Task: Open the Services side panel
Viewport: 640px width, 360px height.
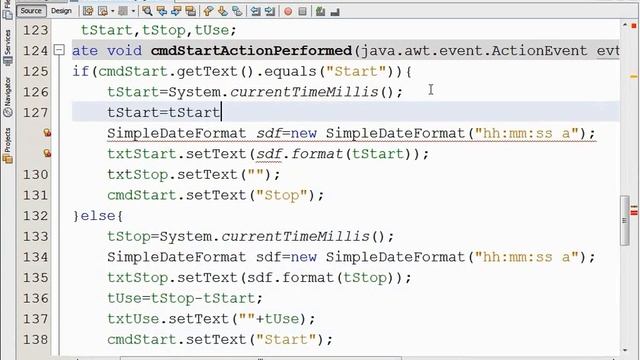Action: click(7, 48)
